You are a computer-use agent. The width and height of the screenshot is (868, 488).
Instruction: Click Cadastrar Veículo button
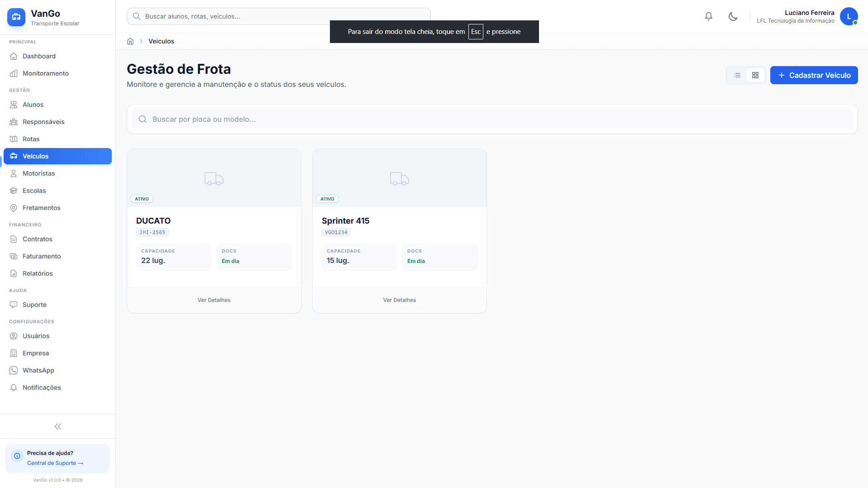point(814,75)
